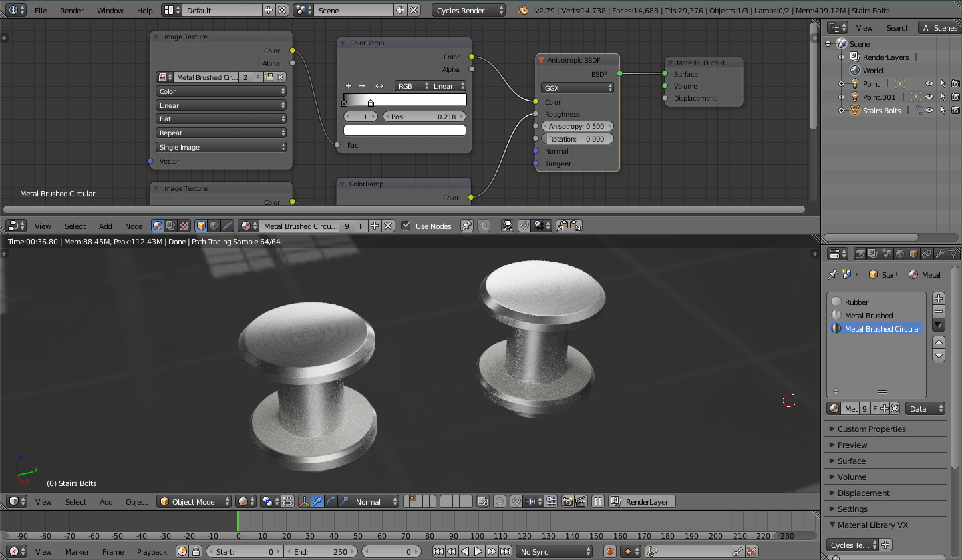962x560 pixels.
Task: Click the render animation clapperboard icon in 3D view header
Action: pyautogui.click(x=579, y=501)
